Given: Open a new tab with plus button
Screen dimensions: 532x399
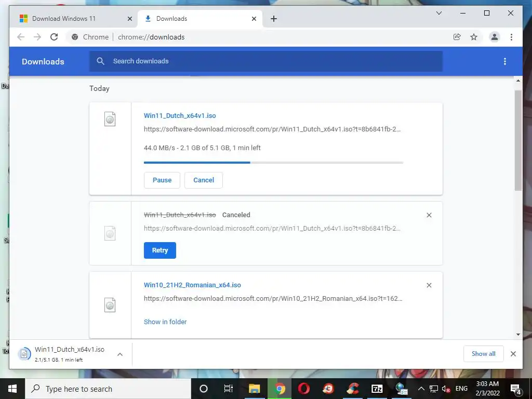Looking at the screenshot, I should (274, 19).
